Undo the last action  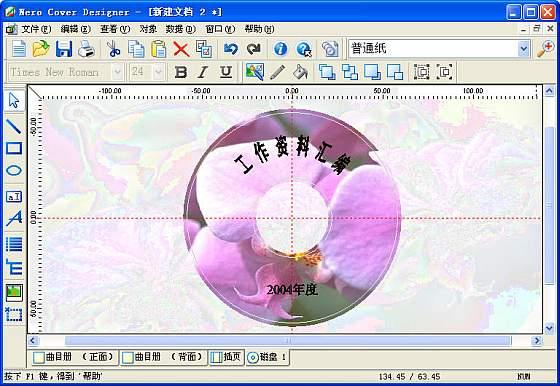pyautogui.click(x=231, y=49)
